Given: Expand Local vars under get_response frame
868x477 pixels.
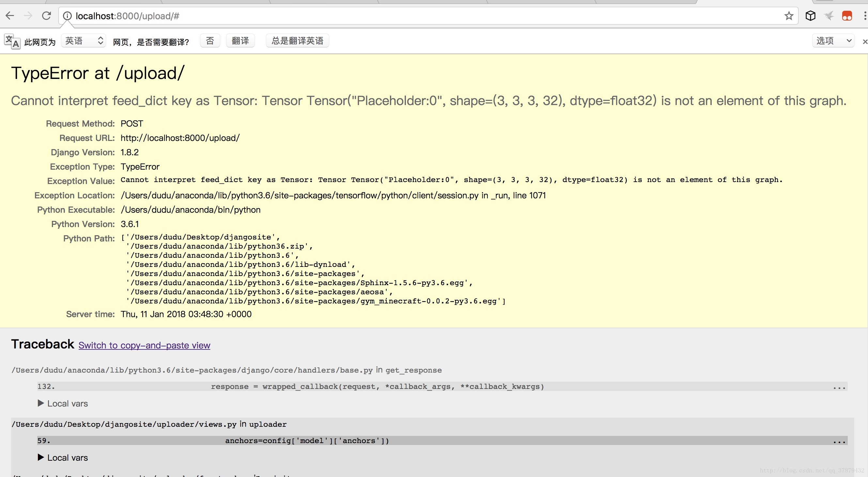Looking at the screenshot, I should (63, 404).
